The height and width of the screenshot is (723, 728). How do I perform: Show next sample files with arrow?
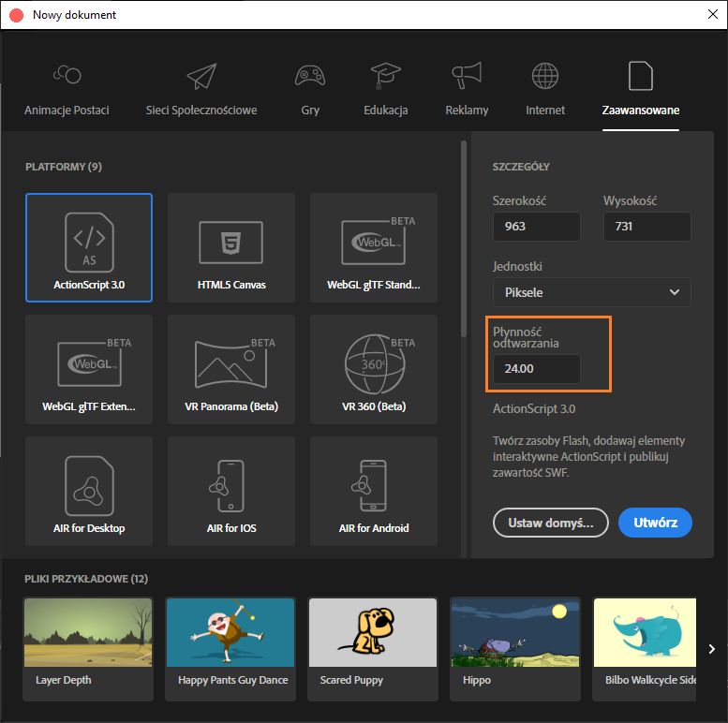(712, 649)
